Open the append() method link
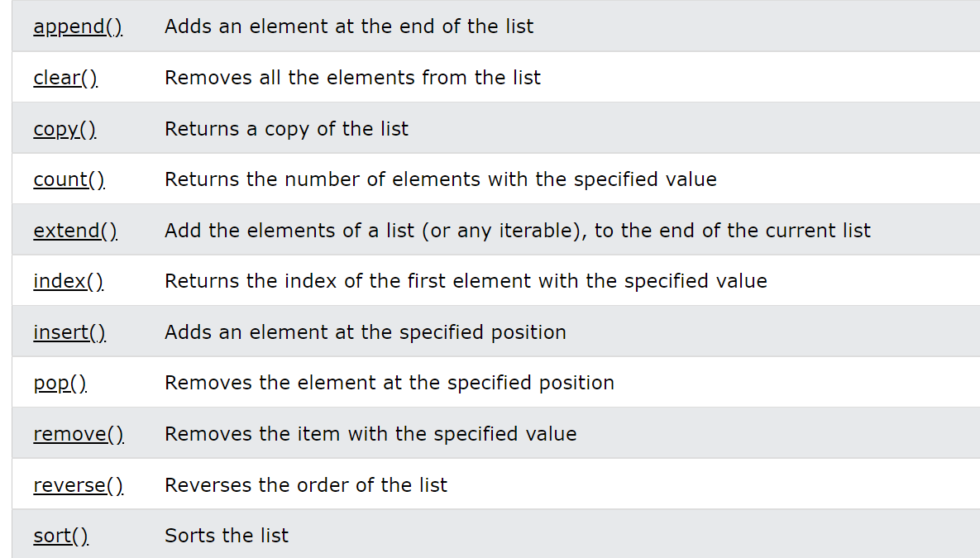Screen dimensions: 980x558 78,26
